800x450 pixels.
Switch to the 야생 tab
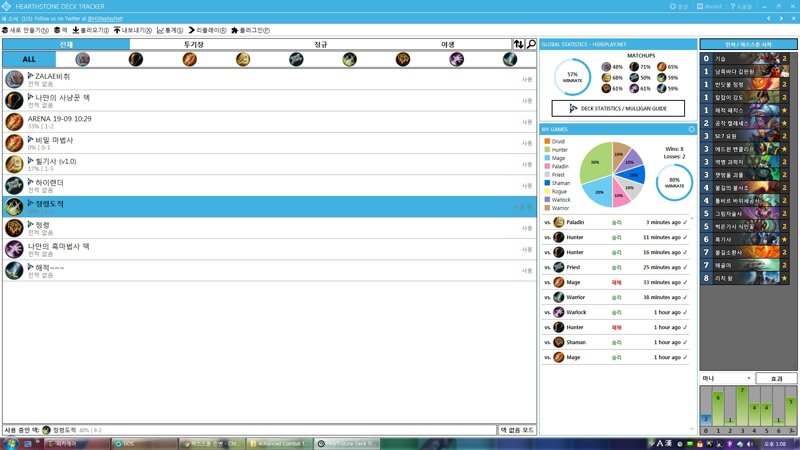(447, 44)
